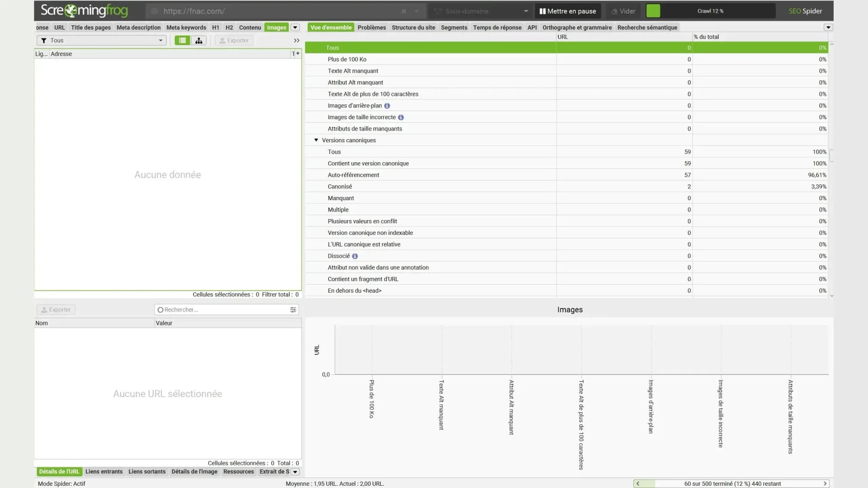Open overflow dropdown after Images tab
868x488 pixels.
tap(295, 27)
